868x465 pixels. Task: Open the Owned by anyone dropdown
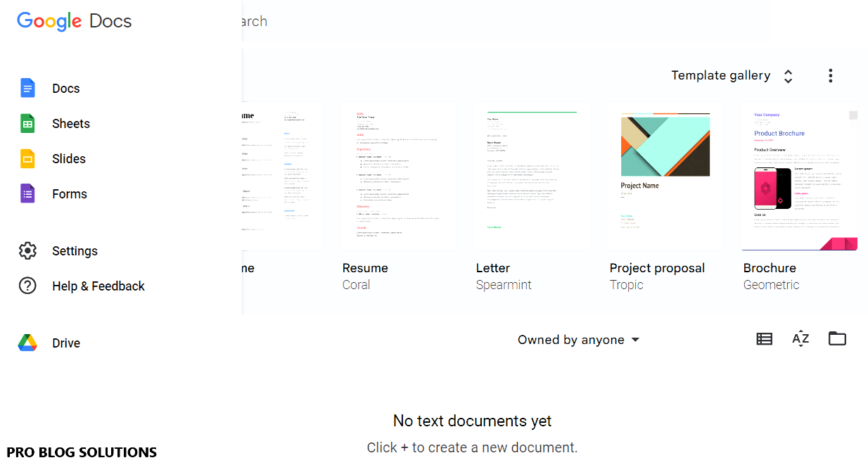pyautogui.click(x=579, y=340)
